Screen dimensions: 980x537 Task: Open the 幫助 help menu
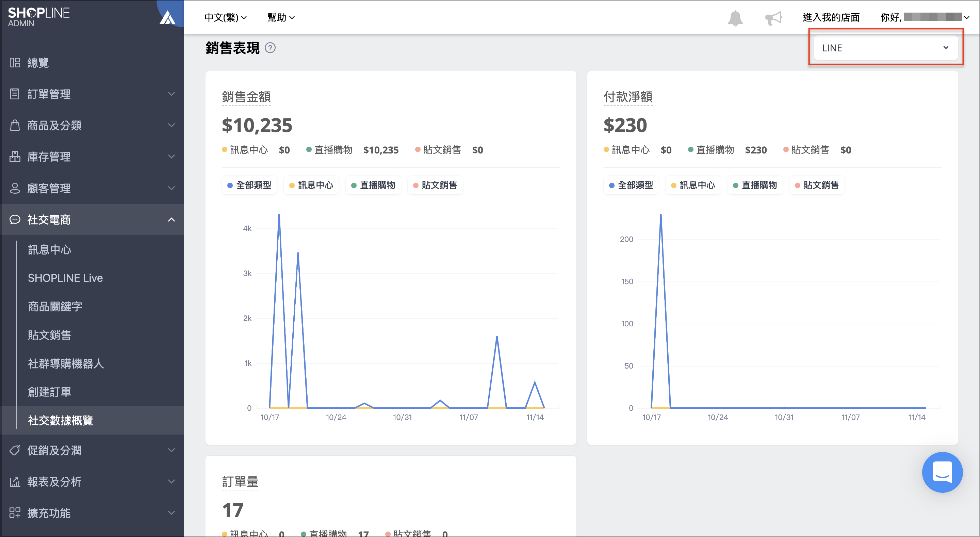(x=281, y=17)
